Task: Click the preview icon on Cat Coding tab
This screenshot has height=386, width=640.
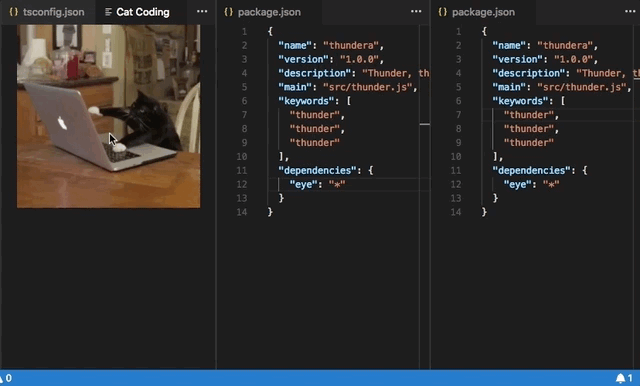Action: pyautogui.click(x=108, y=12)
